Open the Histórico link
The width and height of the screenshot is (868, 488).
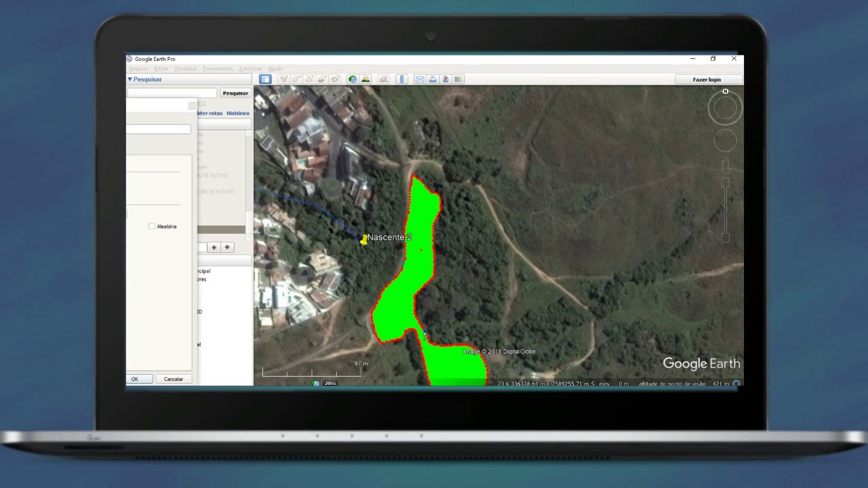click(x=238, y=113)
